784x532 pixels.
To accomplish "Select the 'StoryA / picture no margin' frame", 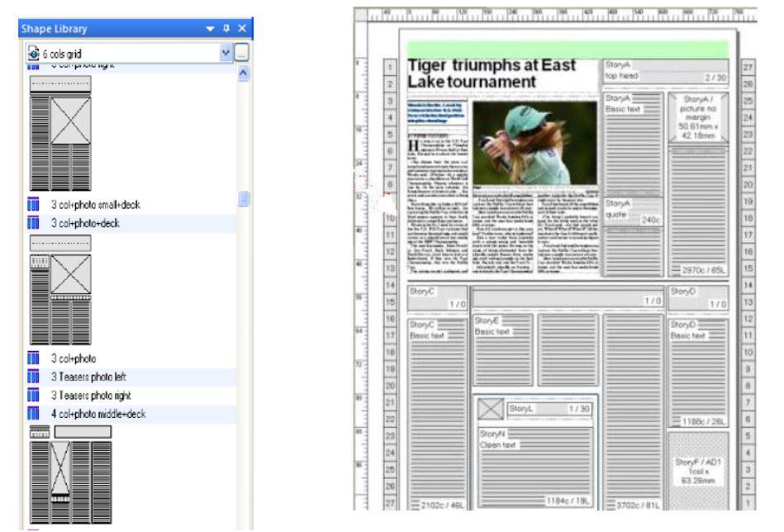I will [698, 117].
